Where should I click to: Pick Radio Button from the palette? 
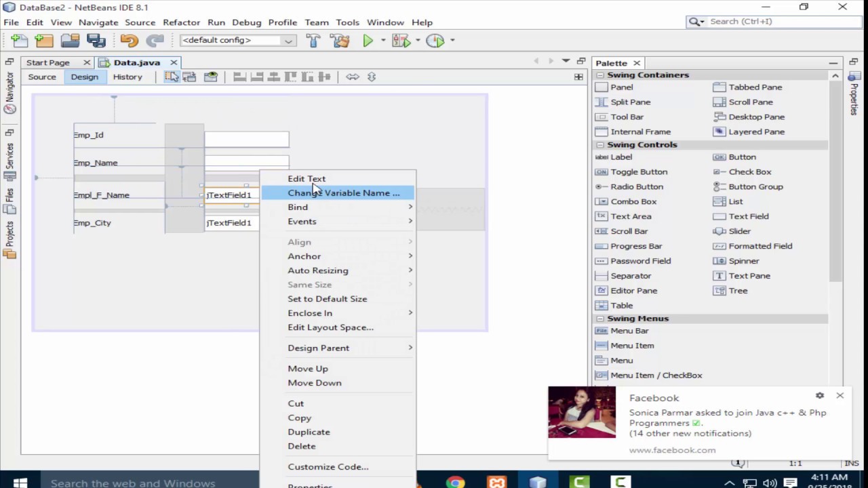636,186
